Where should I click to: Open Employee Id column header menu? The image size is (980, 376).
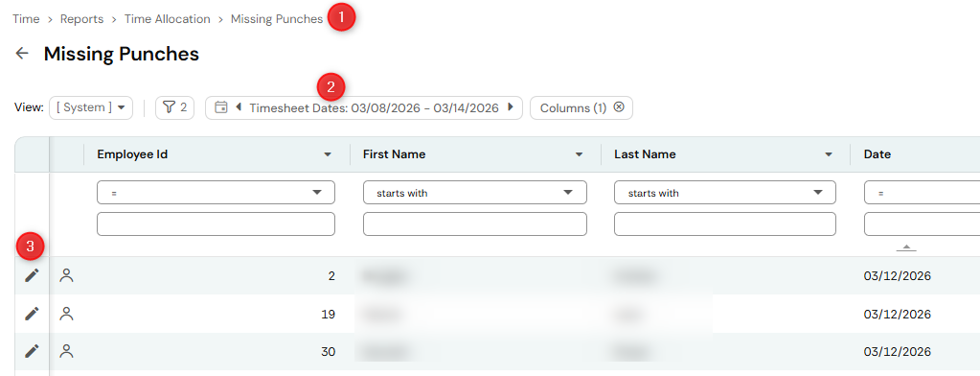click(328, 154)
